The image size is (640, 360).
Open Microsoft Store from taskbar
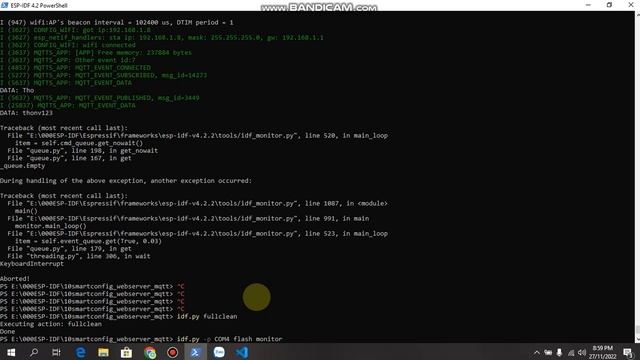(127, 352)
